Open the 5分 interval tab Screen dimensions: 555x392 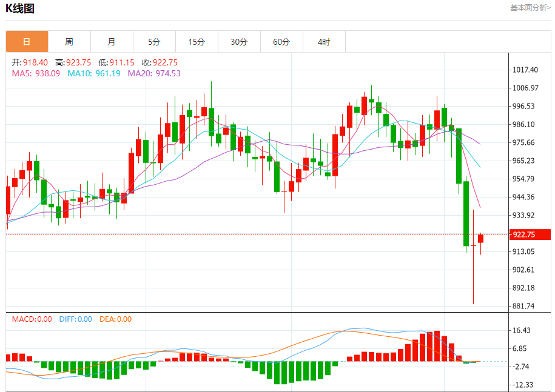click(x=154, y=42)
